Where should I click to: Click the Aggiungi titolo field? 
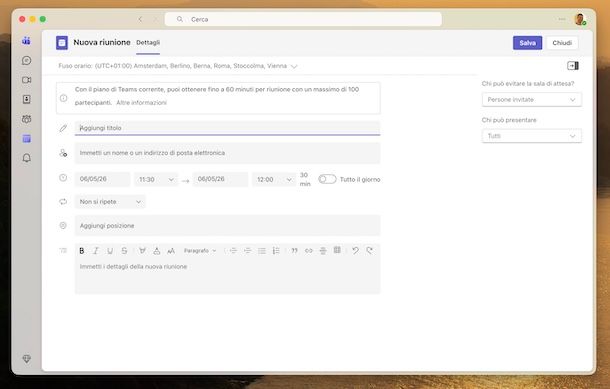[227, 128]
